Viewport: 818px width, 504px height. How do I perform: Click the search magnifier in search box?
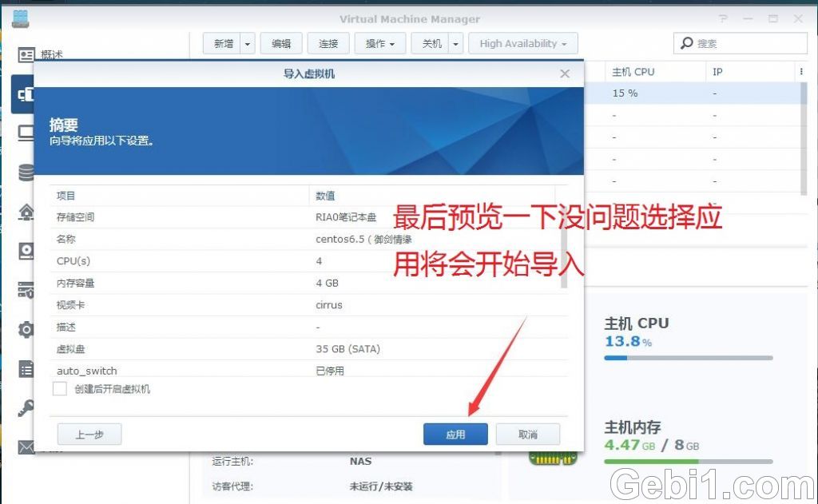click(x=685, y=43)
